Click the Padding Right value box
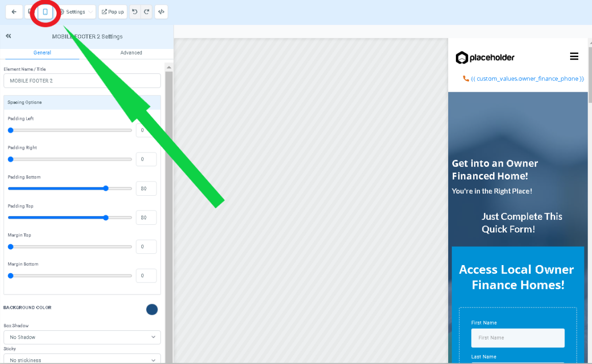The image size is (592, 364). (x=146, y=160)
